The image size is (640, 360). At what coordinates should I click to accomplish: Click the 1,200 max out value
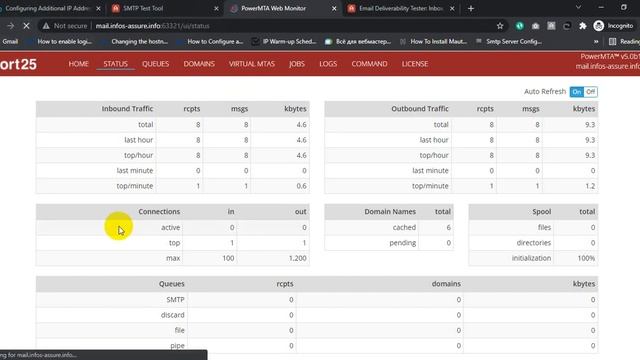(x=298, y=258)
